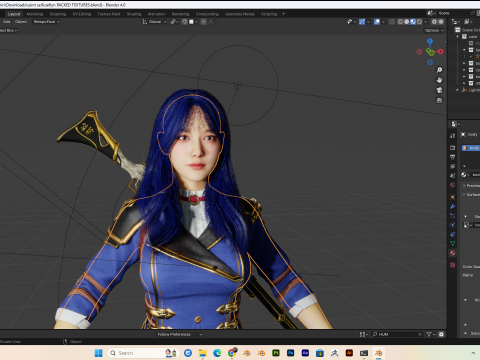
Task: Switch to the Modeling workspace tab
Action: click(x=35, y=14)
